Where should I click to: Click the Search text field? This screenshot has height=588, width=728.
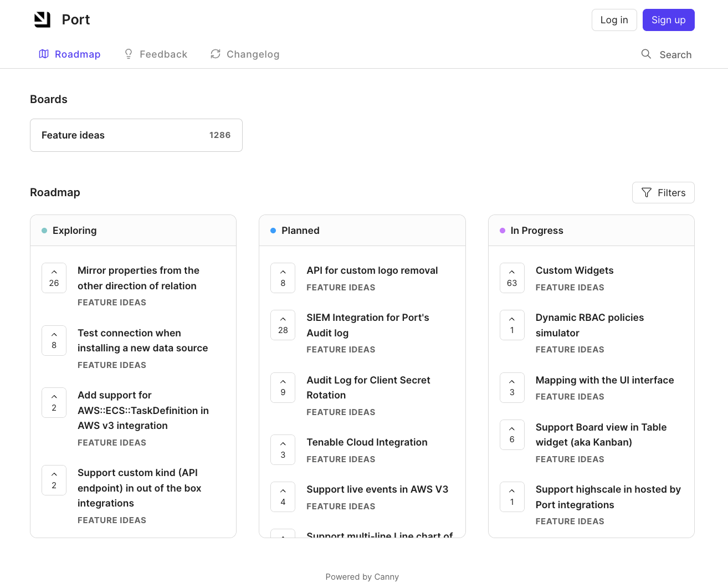click(x=675, y=55)
